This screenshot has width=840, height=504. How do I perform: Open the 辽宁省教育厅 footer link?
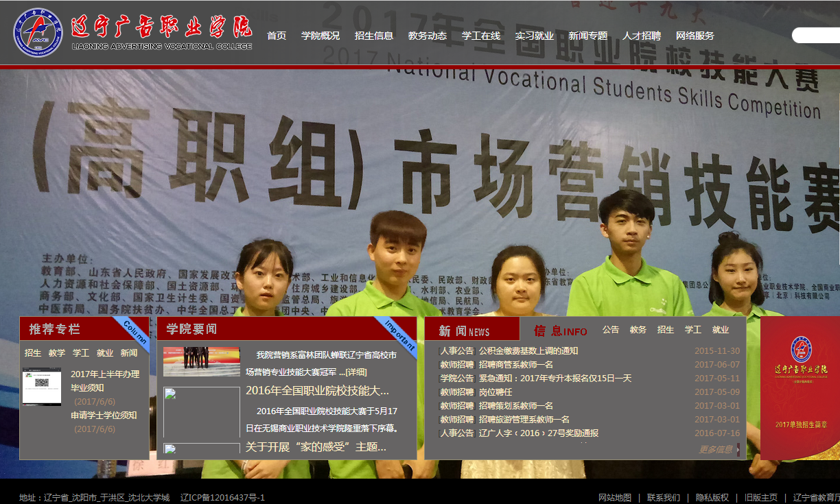pyautogui.click(x=817, y=498)
